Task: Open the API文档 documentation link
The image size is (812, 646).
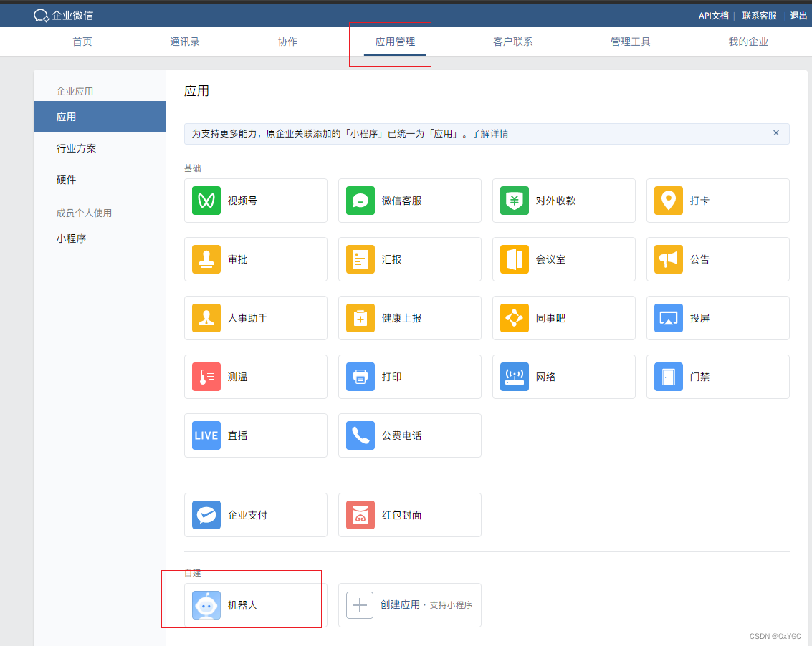Action: [x=713, y=15]
